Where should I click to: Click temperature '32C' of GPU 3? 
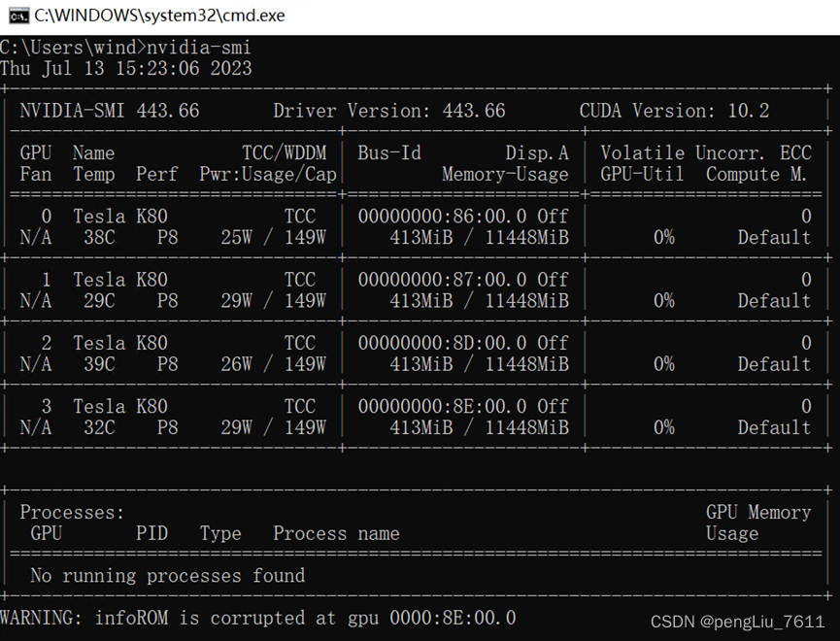[x=99, y=427]
